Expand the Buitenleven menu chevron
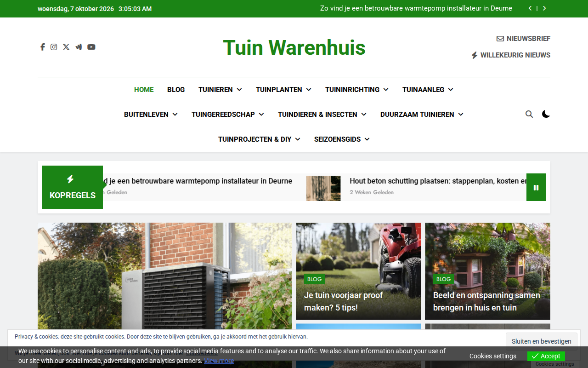 tap(175, 115)
